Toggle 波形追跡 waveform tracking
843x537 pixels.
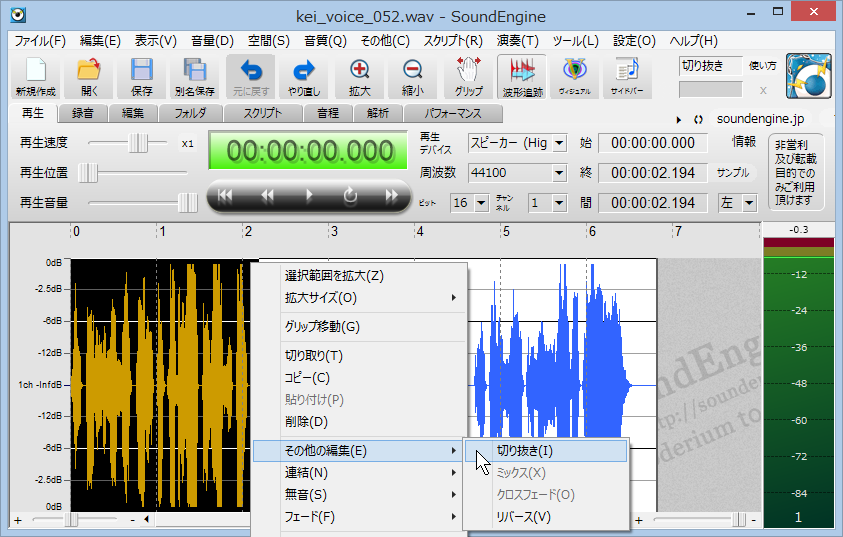click(x=522, y=76)
